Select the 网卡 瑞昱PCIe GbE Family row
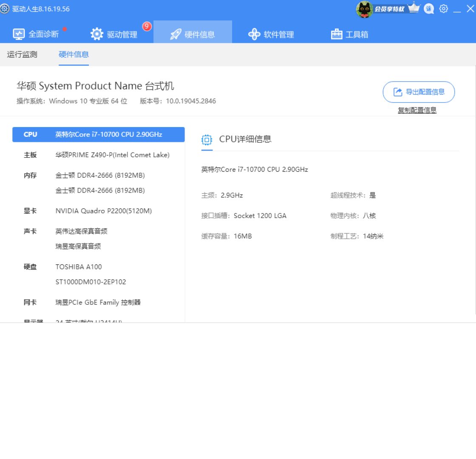The width and height of the screenshot is (476, 459). tap(98, 302)
